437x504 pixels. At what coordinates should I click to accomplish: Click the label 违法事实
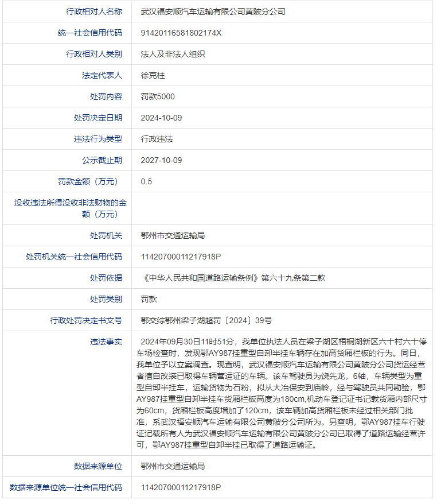pos(106,342)
